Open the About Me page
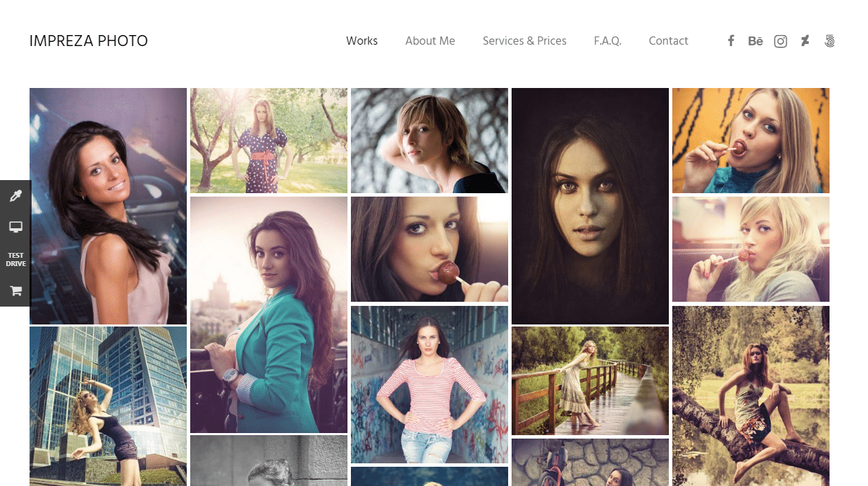Viewport: 868px width, 486px height. (x=430, y=41)
